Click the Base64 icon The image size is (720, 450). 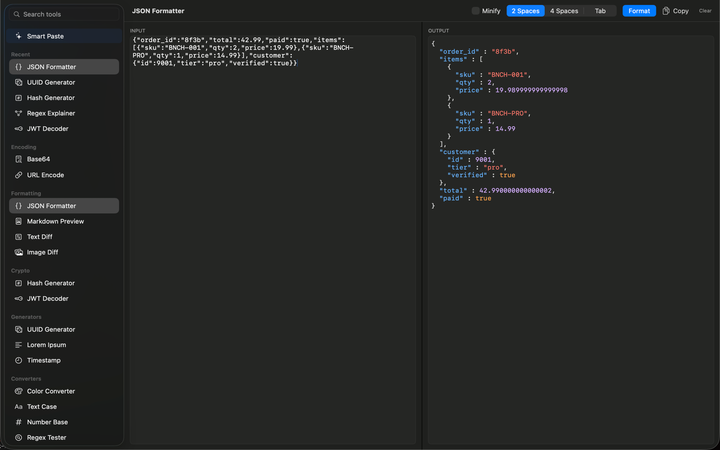[x=18, y=159]
